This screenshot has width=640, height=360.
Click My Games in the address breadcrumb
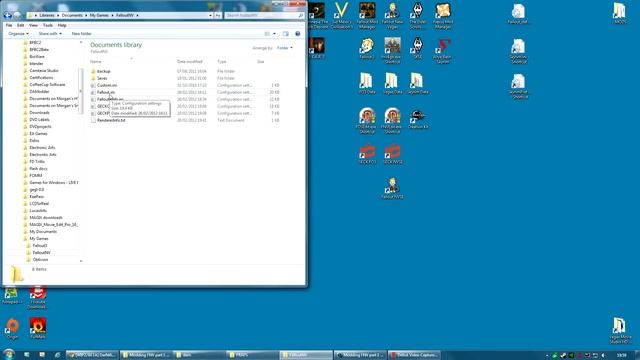tap(99, 15)
